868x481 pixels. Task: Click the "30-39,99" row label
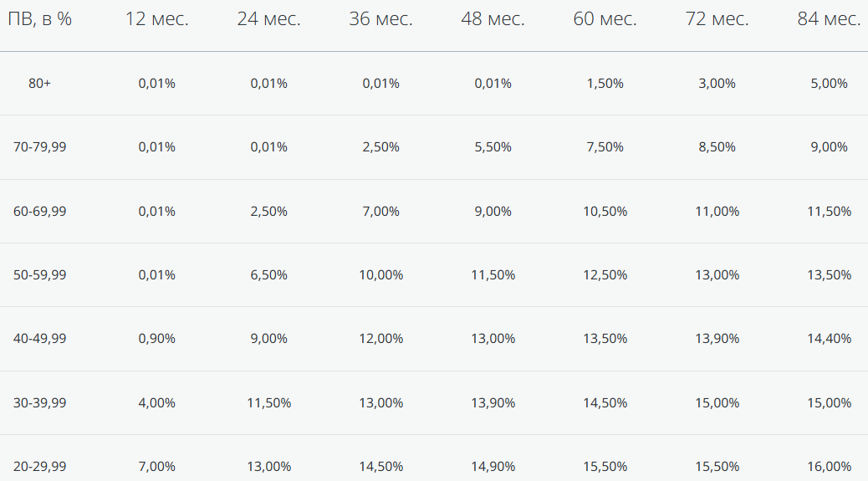(x=39, y=403)
